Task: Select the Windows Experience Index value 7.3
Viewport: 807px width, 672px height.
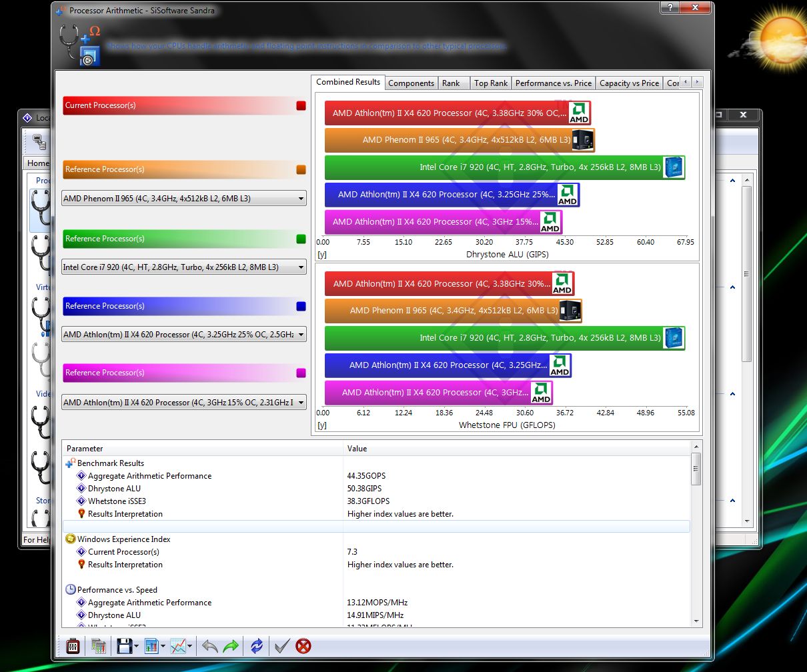Action: point(352,552)
